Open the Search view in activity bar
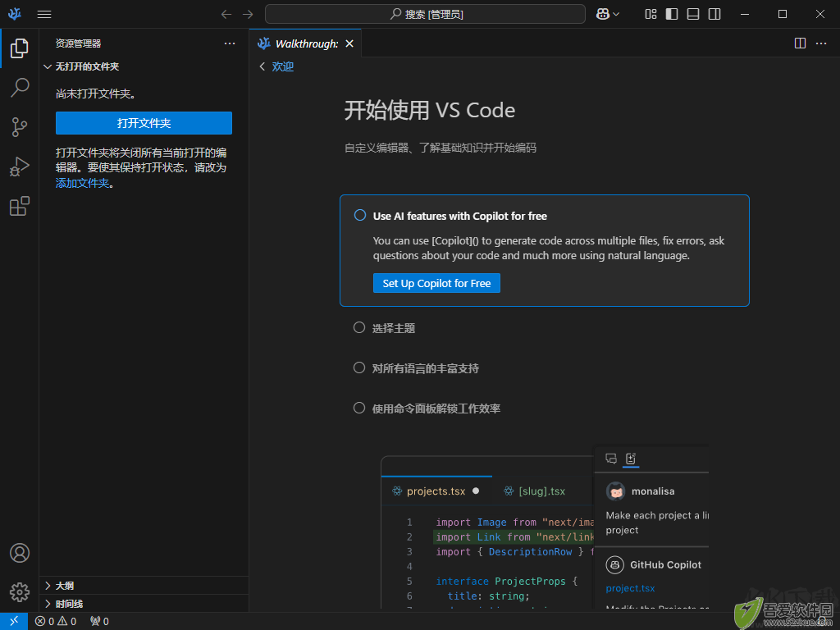The image size is (840, 630). (20, 87)
